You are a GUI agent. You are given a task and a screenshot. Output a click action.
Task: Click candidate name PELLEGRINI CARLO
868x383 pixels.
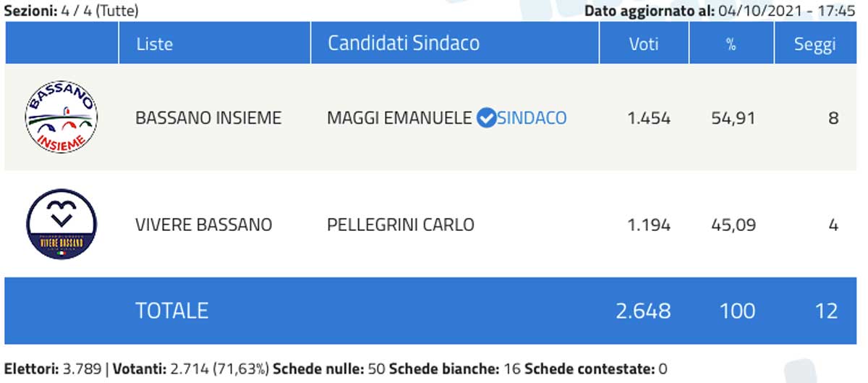(401, 224)
